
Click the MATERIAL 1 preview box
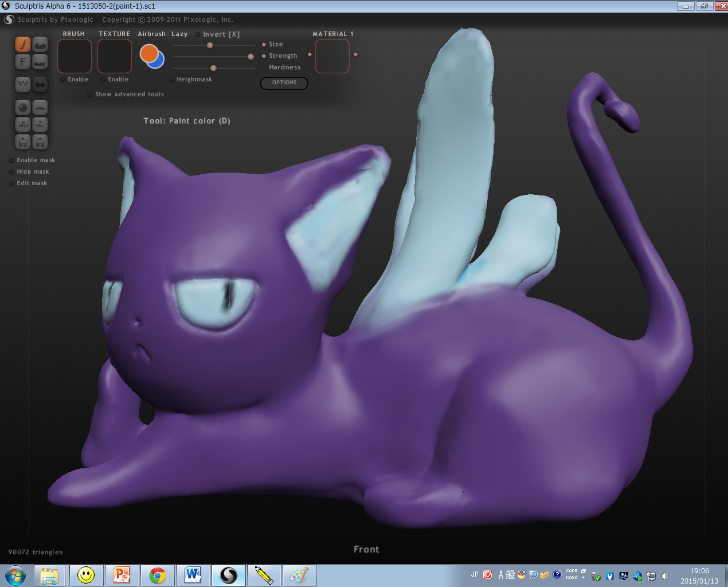[332, 56]
